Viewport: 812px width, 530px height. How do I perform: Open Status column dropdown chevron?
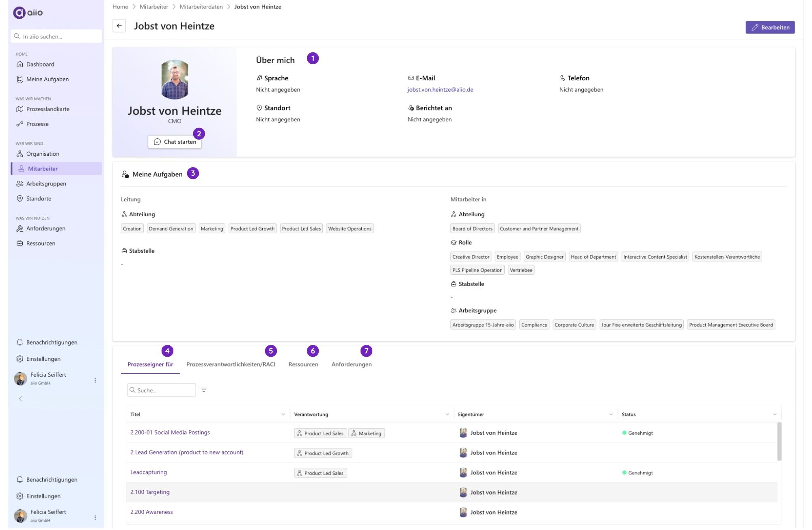(x=775, y=414)
